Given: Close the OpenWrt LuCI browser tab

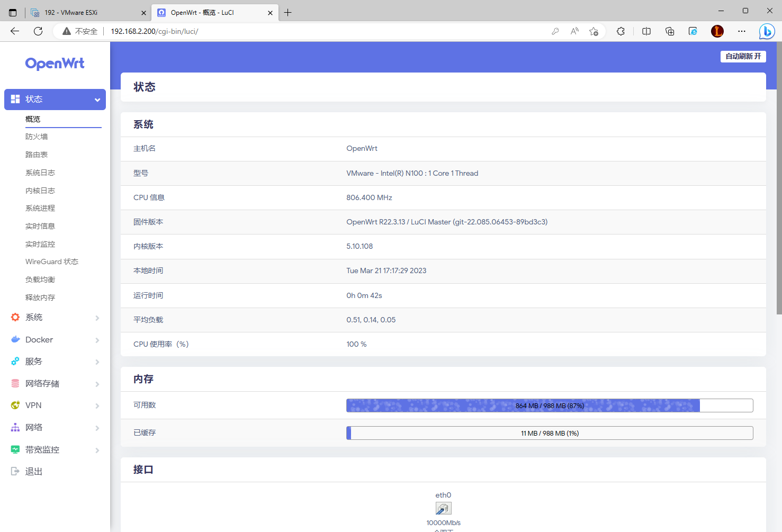Looking at the screenshot, I should (x=270, y=13).
